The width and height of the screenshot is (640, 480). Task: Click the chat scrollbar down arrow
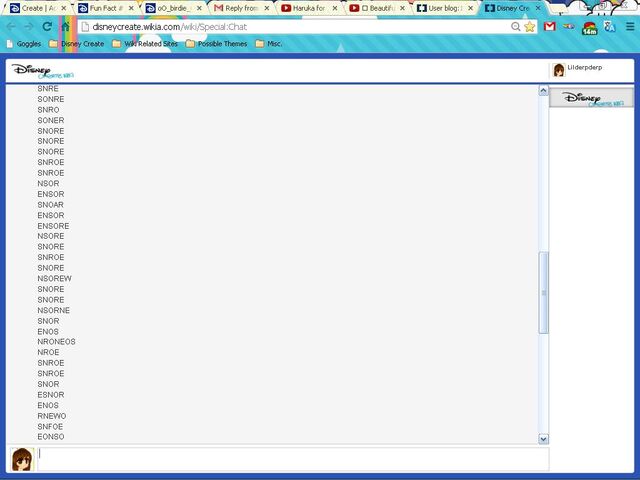click(543, 439)
